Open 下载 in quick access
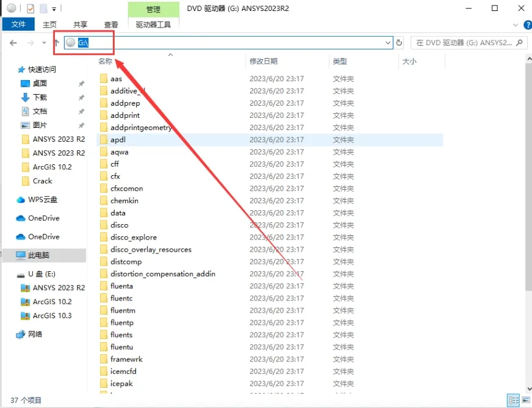Viewport: 532px width, 408px height. (34, 98)
